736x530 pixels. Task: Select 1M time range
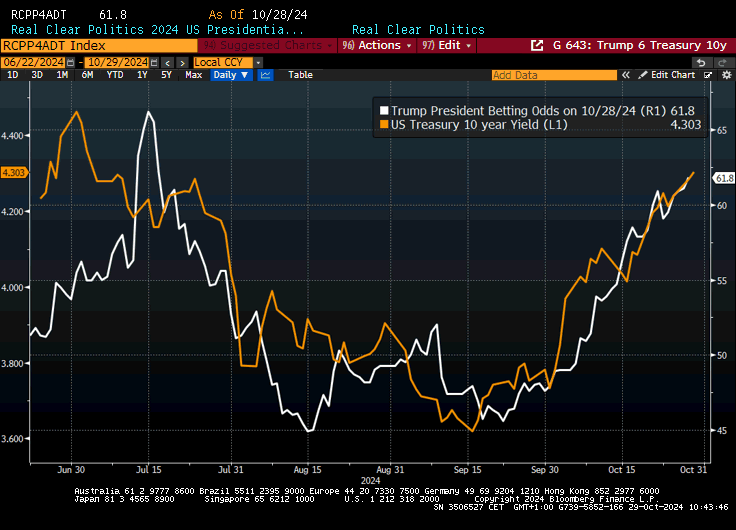pyautogui.click(x=62, y=75)
